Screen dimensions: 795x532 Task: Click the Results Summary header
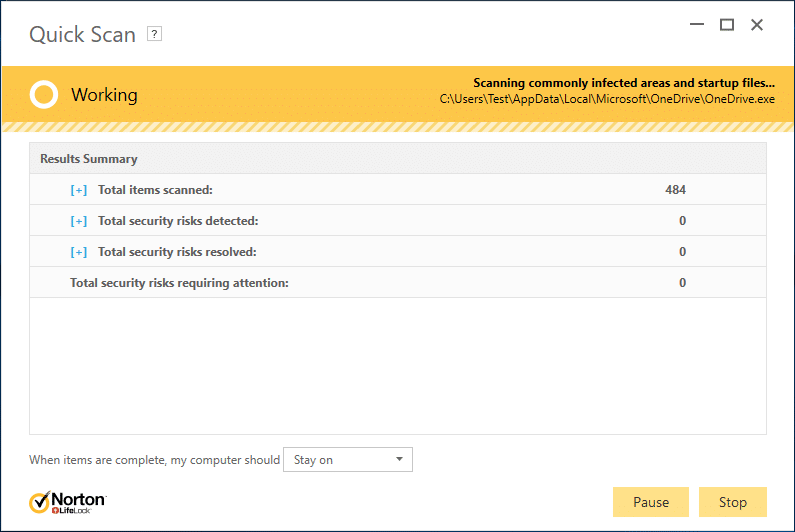pyautogui.click(x=89, y=159)
